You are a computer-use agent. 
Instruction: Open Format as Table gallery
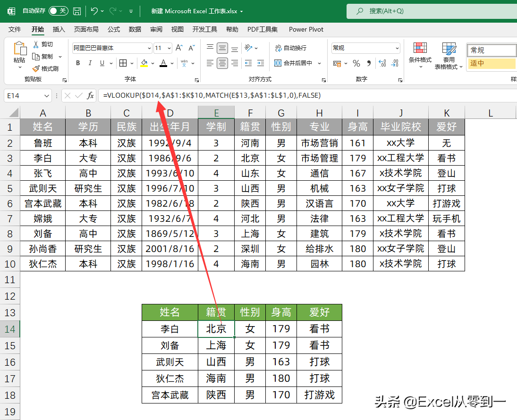[449, 55]
